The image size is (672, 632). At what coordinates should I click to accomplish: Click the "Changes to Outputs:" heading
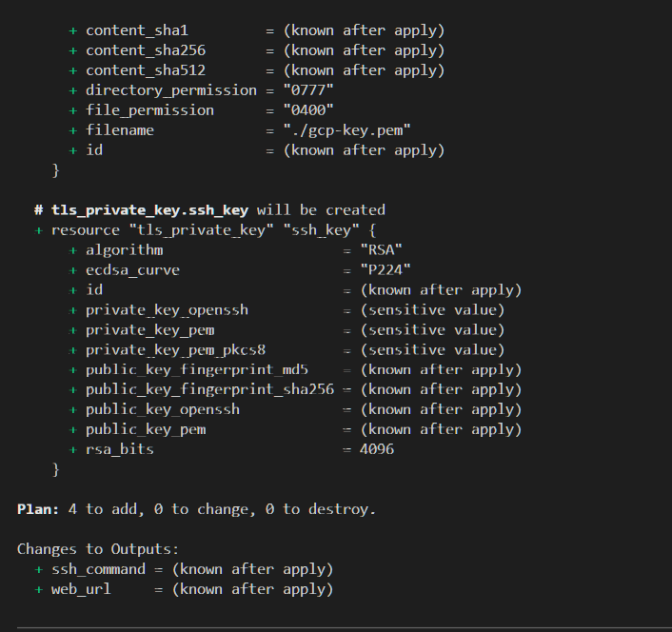98,549
